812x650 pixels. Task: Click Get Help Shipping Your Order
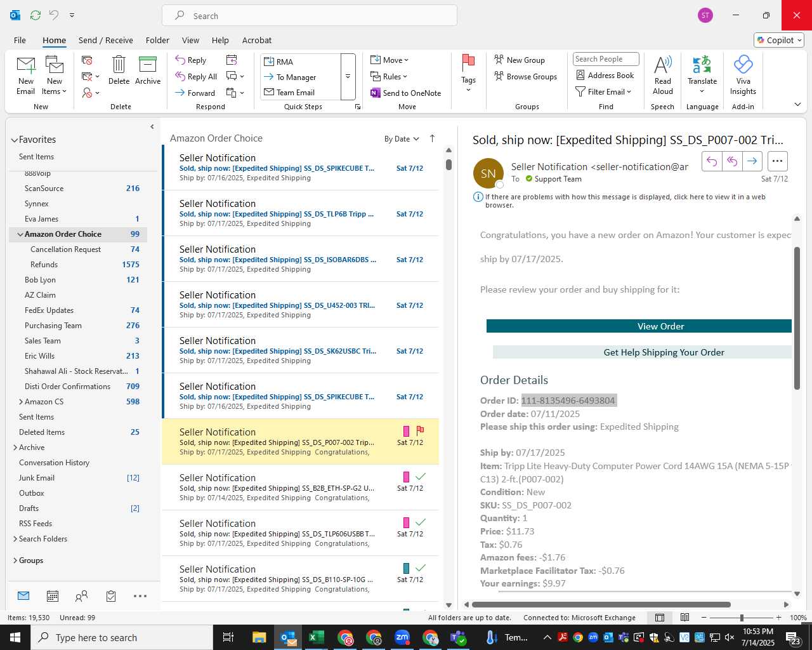coord(642,352)
